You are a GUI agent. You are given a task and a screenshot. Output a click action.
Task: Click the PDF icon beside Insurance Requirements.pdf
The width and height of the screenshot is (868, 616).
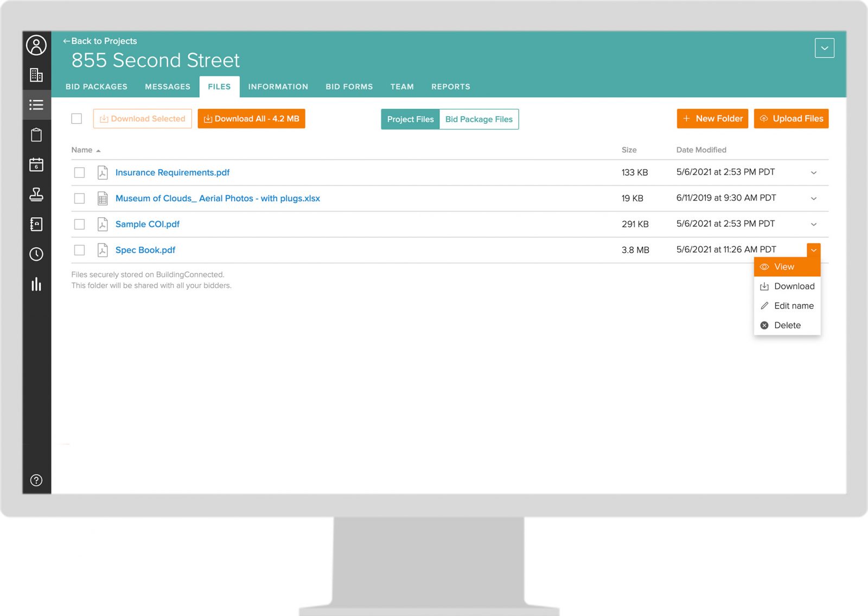(103, 172)
